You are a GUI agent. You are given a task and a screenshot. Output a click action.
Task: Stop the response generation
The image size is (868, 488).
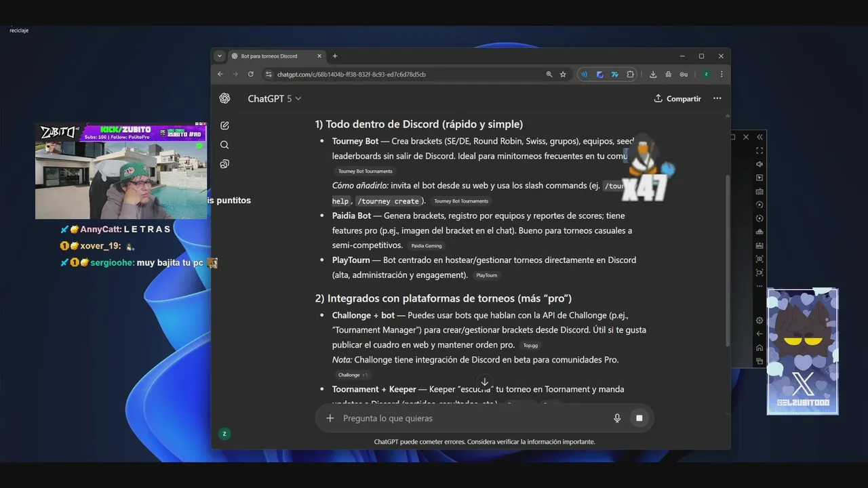point(639,418)
